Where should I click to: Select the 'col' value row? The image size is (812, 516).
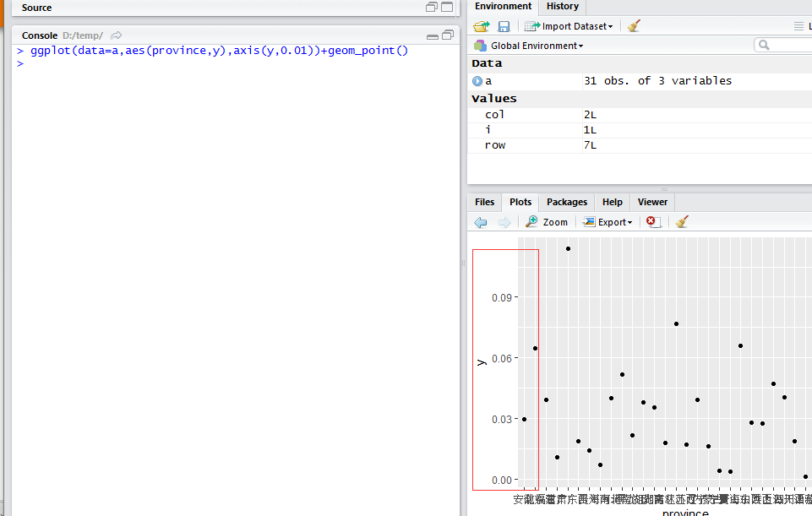640,115
